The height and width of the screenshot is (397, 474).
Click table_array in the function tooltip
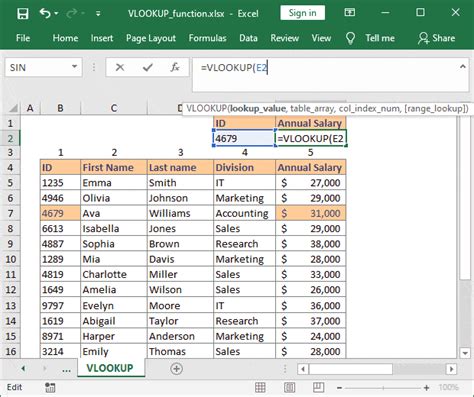(311, 108)
